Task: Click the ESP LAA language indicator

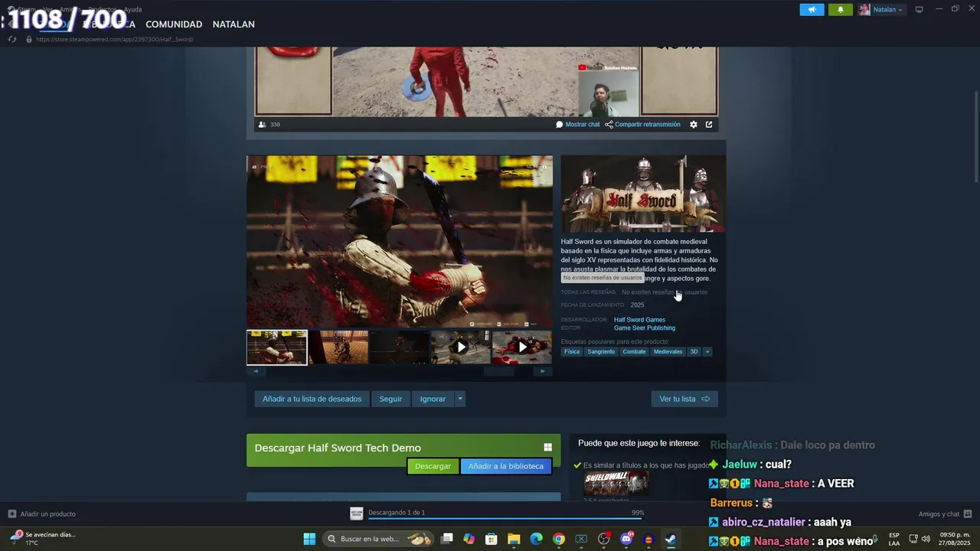Action: tap(894, 539)
